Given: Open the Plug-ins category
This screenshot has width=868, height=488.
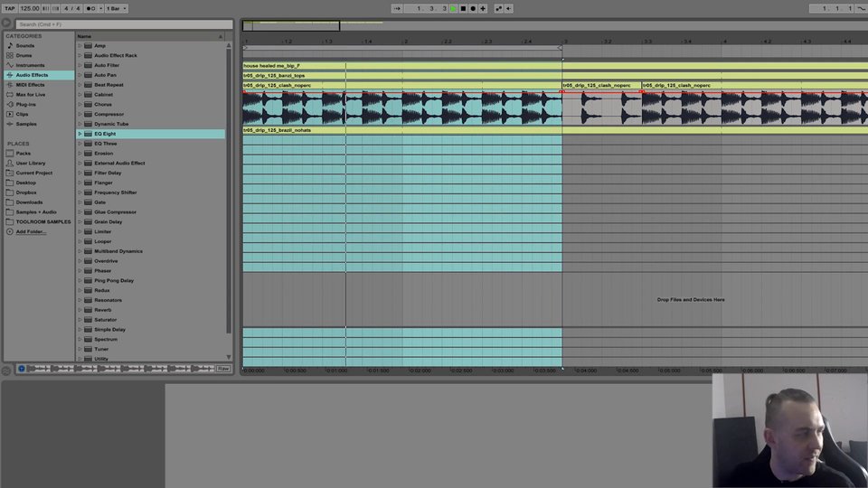Looking at the screenshot, I should point(39,104).
